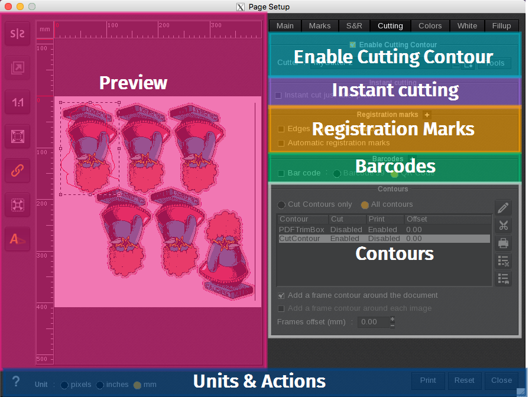Choose pixels as the unit
The image size is (532, 397).
pyautogui.click(x=64, y=385)
